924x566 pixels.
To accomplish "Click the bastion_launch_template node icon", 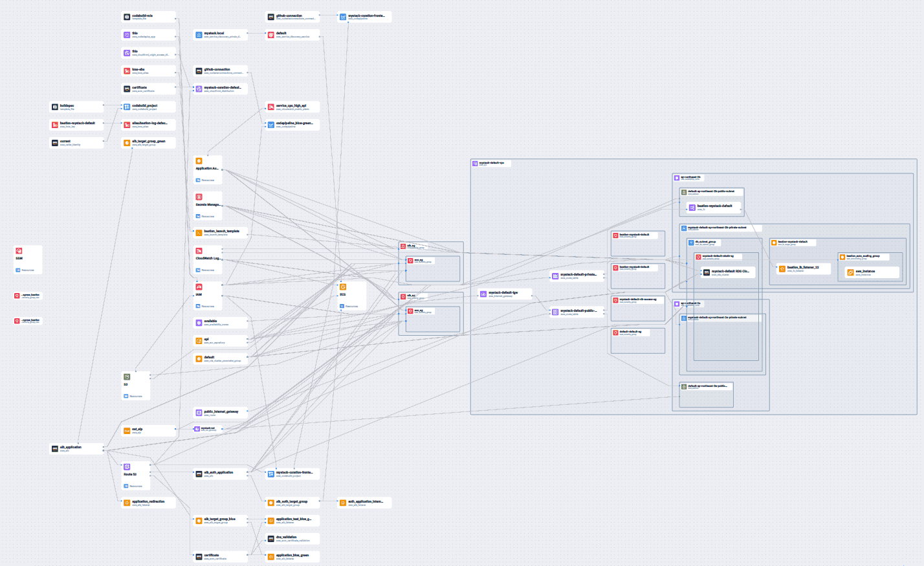I will [x=199, y=233].
